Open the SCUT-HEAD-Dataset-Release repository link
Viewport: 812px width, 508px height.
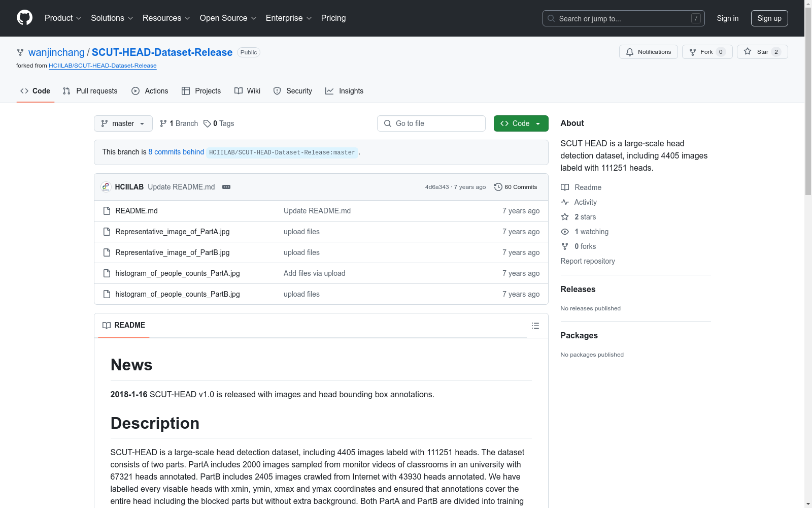tap(162, 52)
